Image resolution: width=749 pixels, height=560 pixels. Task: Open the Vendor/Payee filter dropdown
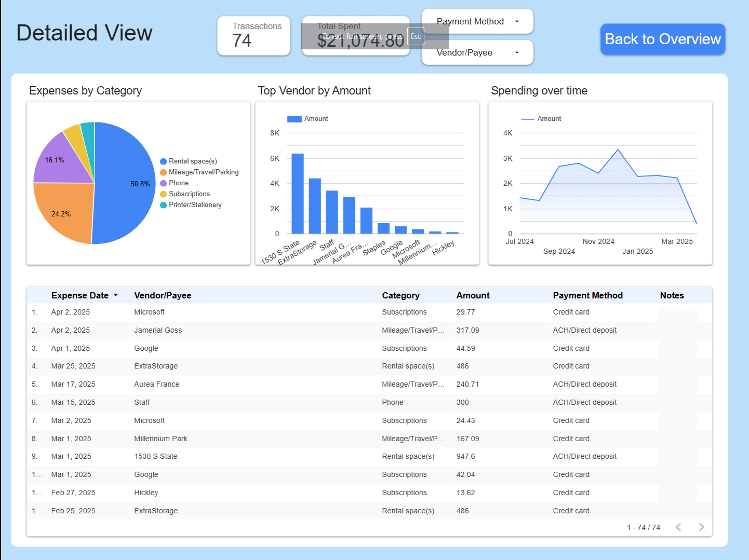coord(477,52)
